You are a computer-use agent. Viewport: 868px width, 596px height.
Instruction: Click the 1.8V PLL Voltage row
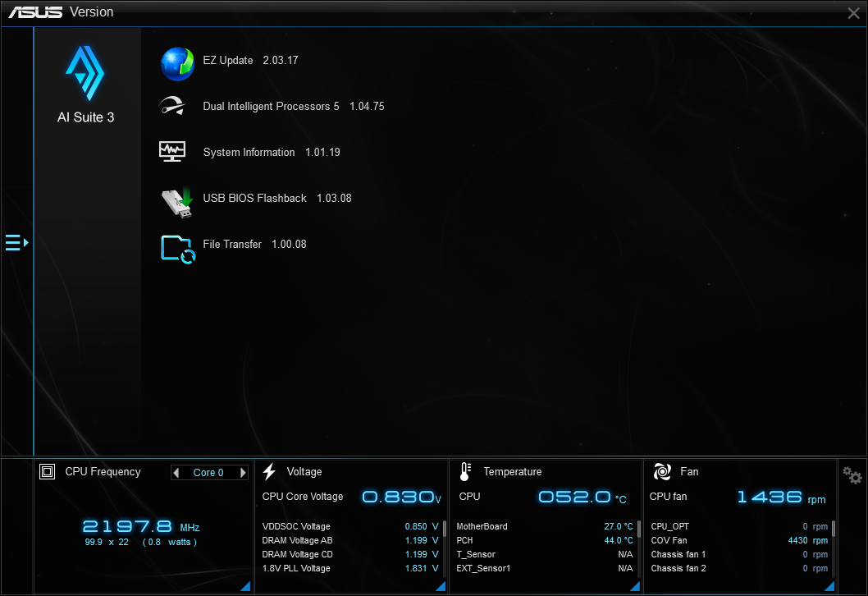(349, 568)
